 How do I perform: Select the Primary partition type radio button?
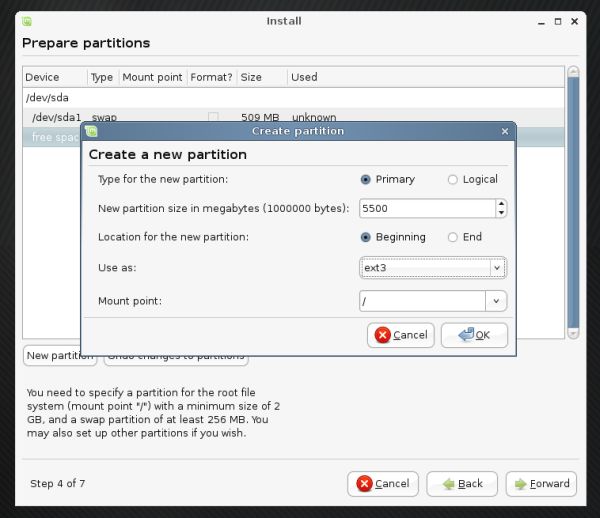click(365, 179)
